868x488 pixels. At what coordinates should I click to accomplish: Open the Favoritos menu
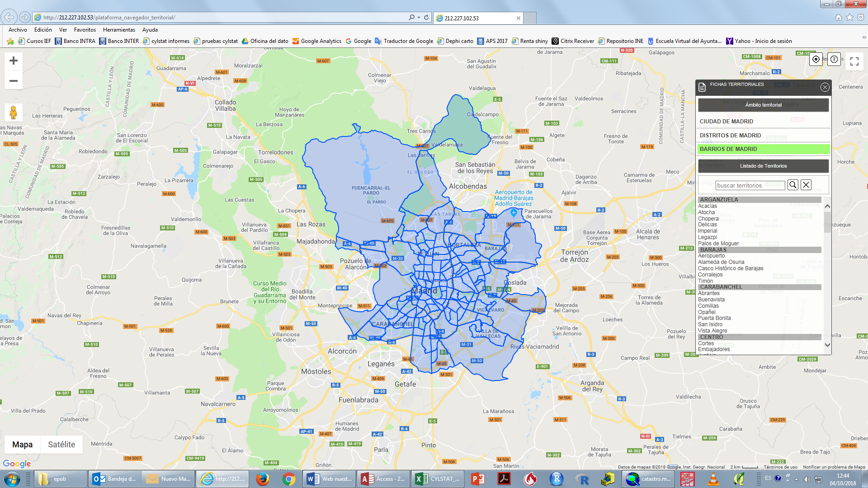85,30
